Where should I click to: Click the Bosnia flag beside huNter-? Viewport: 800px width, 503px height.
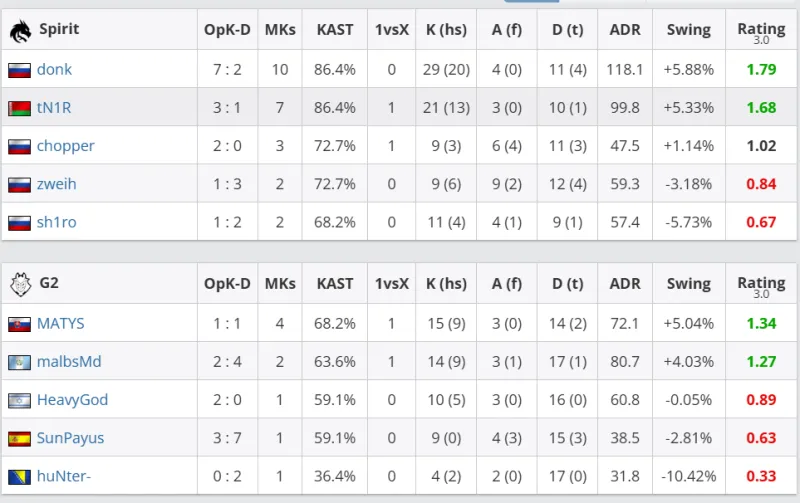(19, 476)
